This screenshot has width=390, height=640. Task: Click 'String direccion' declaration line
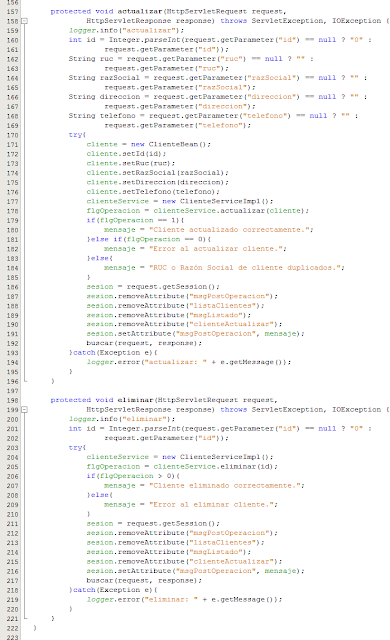pyautogui.click(x=217, y=97)
